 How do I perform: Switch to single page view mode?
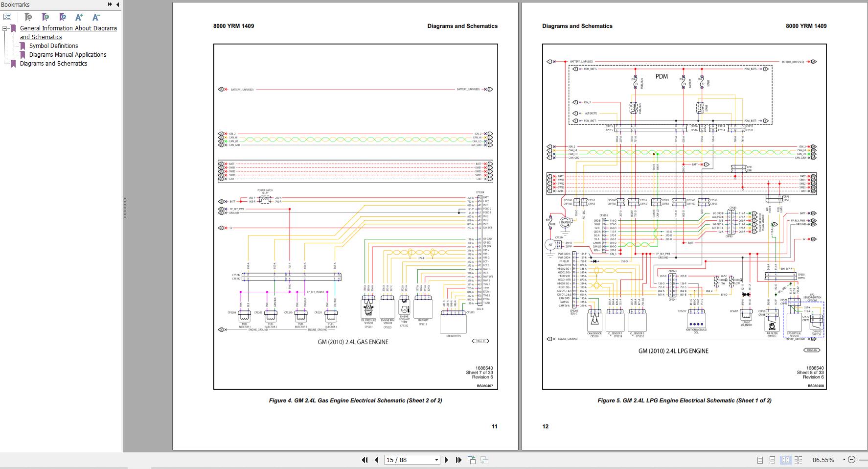click(760, 460)
